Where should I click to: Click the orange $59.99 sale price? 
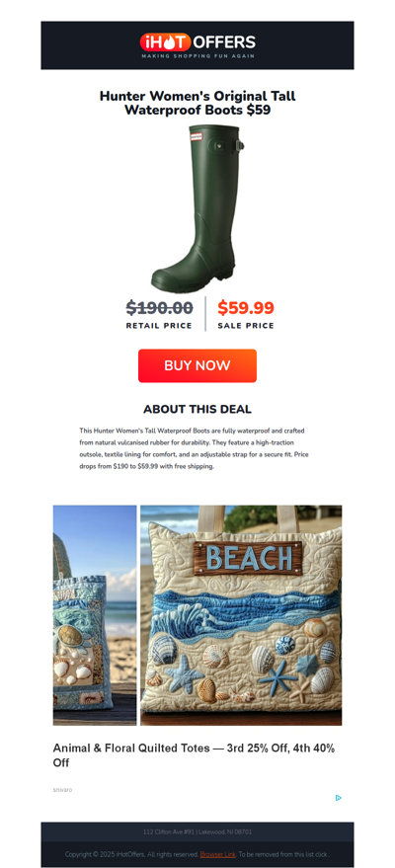coord(246,307)
